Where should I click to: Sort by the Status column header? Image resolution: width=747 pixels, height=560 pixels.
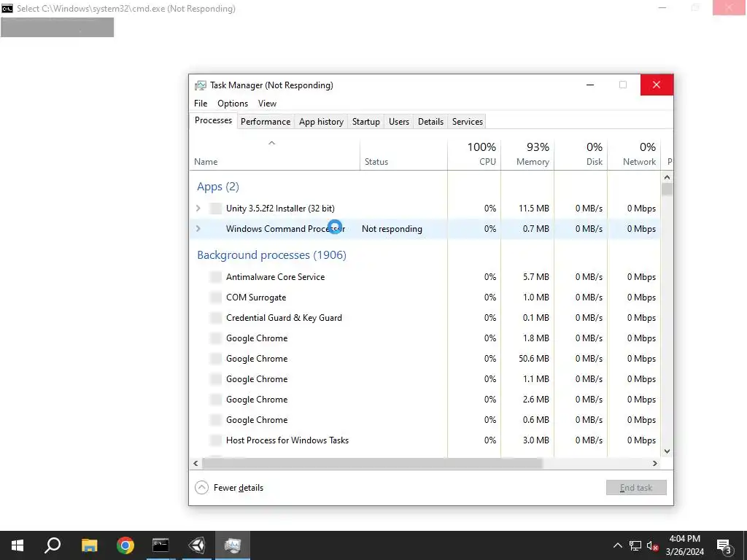[x=403, y=155]
